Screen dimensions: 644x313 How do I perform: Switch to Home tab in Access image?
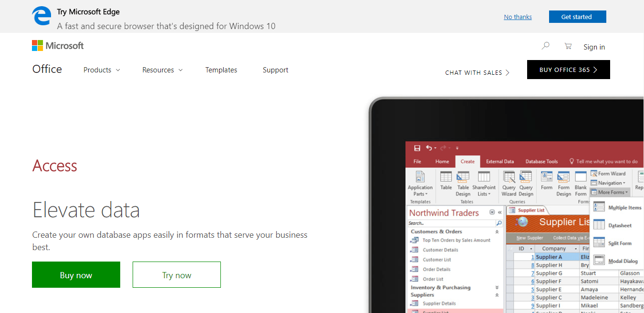click(x=442, y=162)
